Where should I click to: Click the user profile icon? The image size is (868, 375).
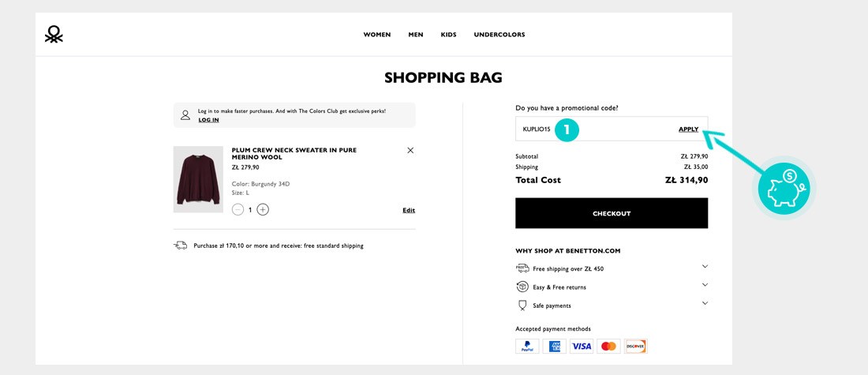click(x=185, y=115)
